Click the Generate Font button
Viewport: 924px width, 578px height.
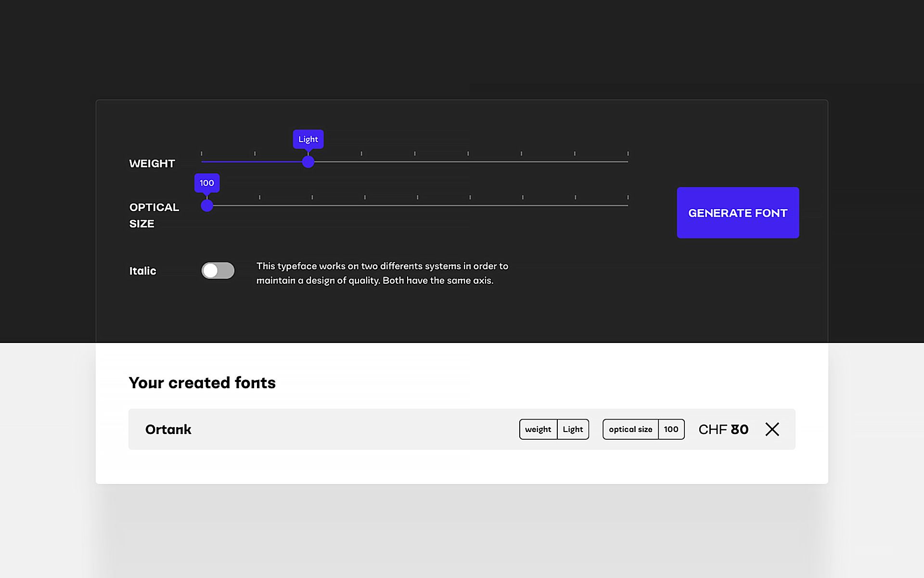pyautogui.click(x=737, y=212)
